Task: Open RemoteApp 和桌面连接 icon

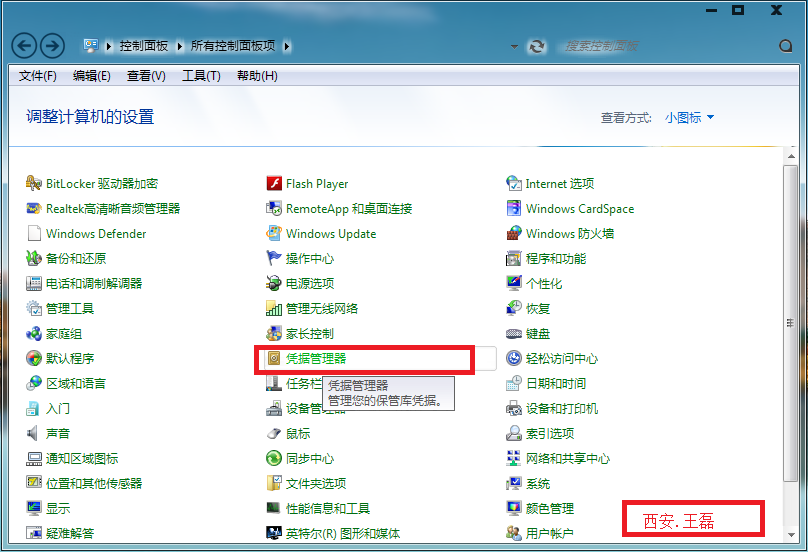Action: [274, 209]
